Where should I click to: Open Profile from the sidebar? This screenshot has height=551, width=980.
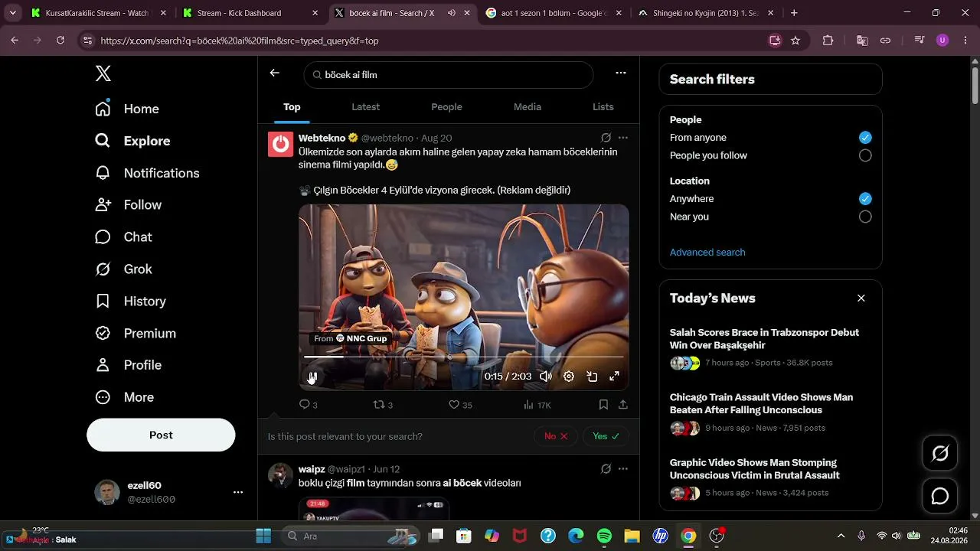[x=128, y=365]
